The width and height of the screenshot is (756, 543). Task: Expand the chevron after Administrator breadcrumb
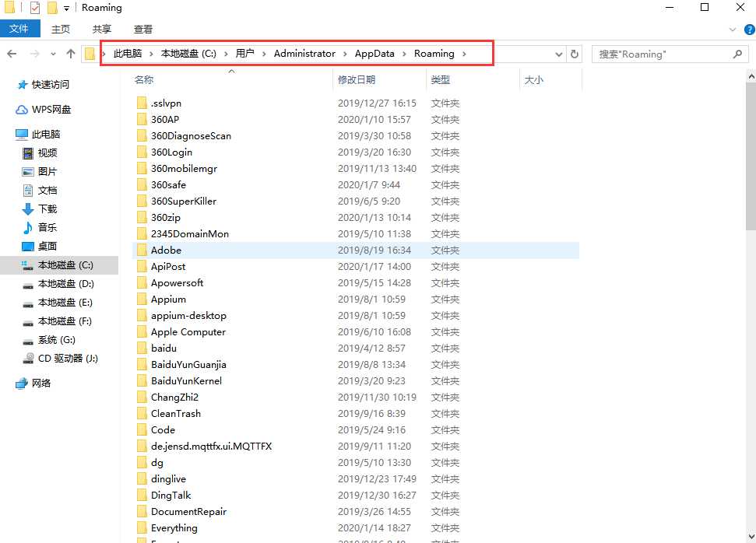[x=345, y=54]
